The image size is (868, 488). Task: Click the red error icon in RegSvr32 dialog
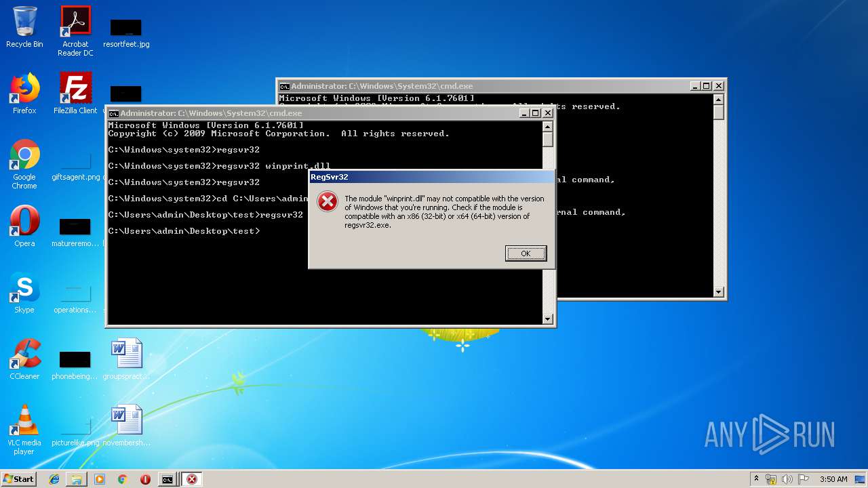(328, 201)
